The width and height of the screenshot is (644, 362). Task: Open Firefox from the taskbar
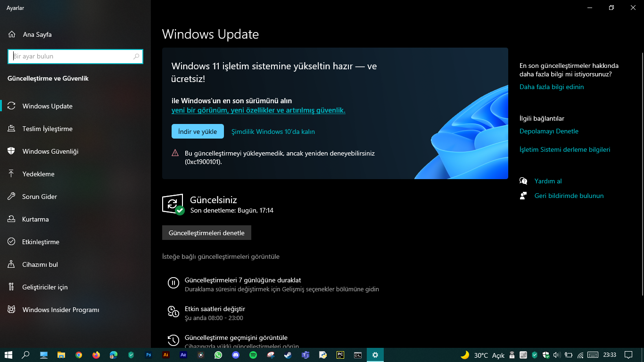(96, 355)
